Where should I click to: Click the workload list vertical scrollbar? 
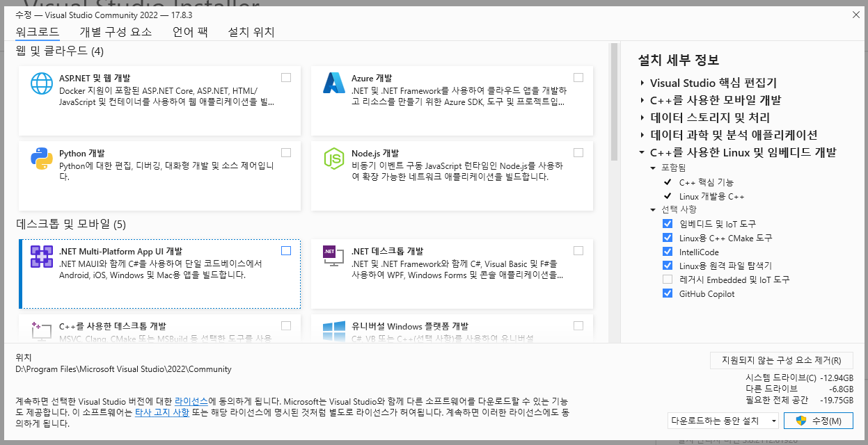coord(614,101)
